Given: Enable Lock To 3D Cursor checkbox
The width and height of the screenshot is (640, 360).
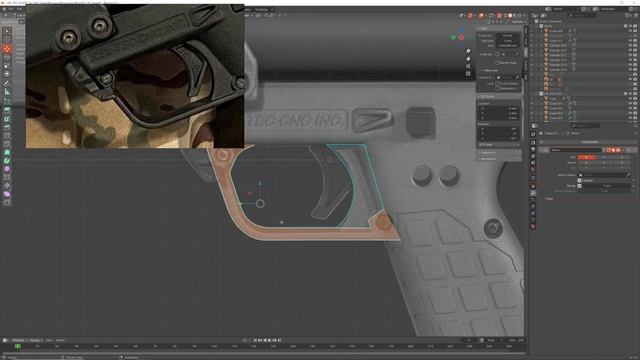Looking at the screenshot, I should tap(498, 84).
